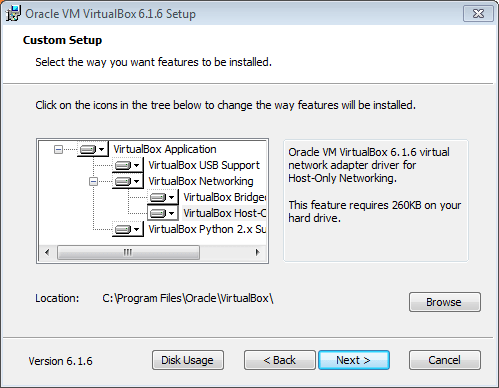This screenshot has height=388, width=499.
Task: Select the VirtualBox Application tree label
Action: pos(165,149)
